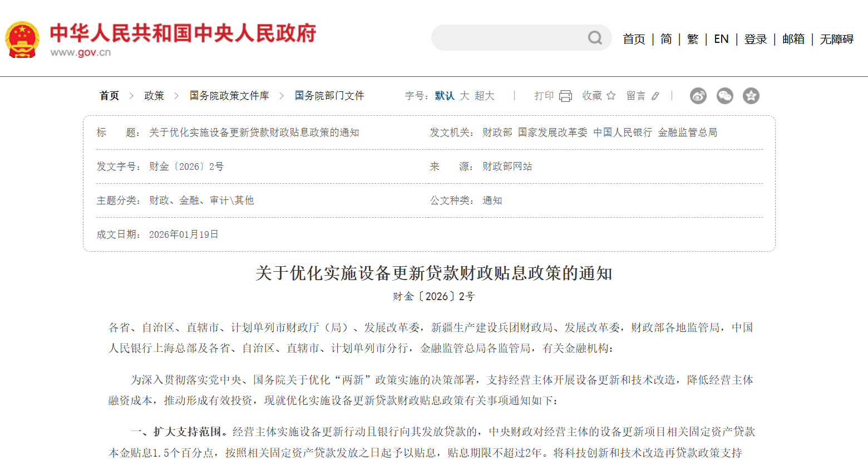This screenshot has height=460, width=868.
Task: Click the national emblem logo
Action: click(x=22, y=40)
